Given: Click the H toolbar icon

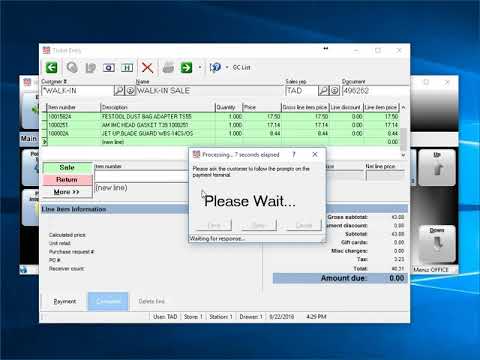Looking at the screenshot, I should pos(127,68).
